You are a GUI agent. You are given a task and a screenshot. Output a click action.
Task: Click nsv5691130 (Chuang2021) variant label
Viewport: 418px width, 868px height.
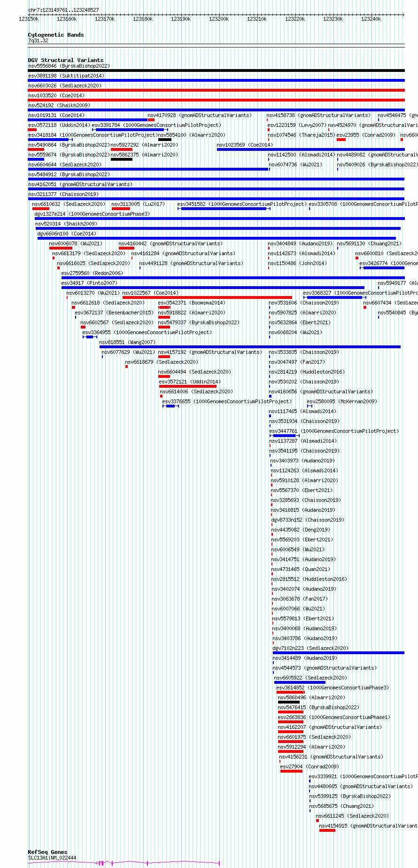tap(369, 244)
